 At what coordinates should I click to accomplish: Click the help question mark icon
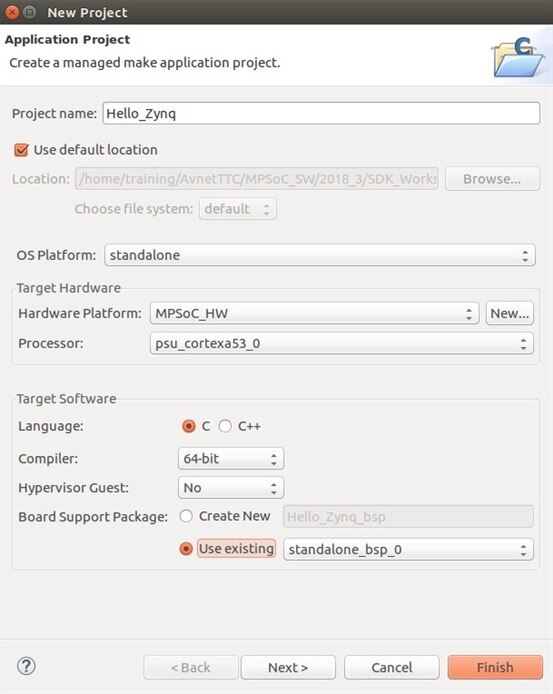26,666
